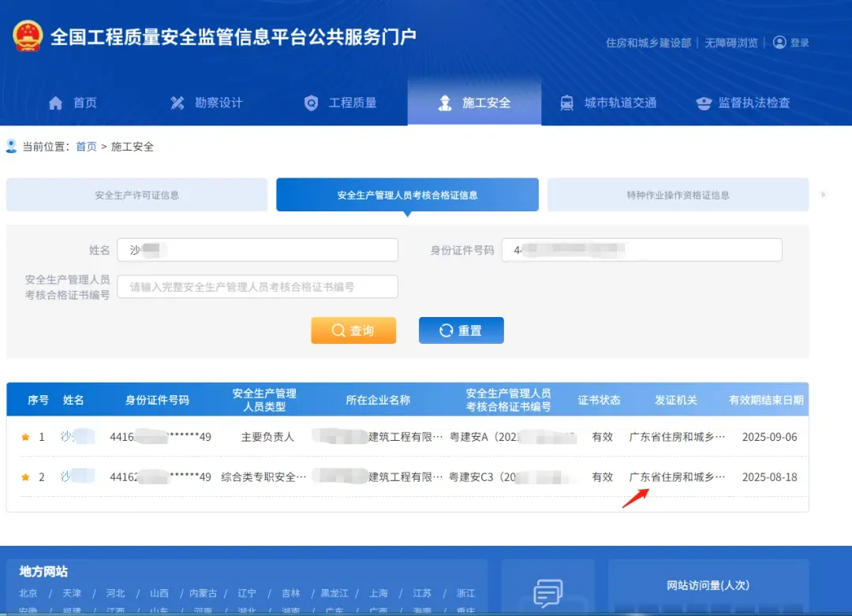This screenshot has width=852, height=616.
Task: Click the 2025-08-18 expiry date cell
Action: point(769,477)
